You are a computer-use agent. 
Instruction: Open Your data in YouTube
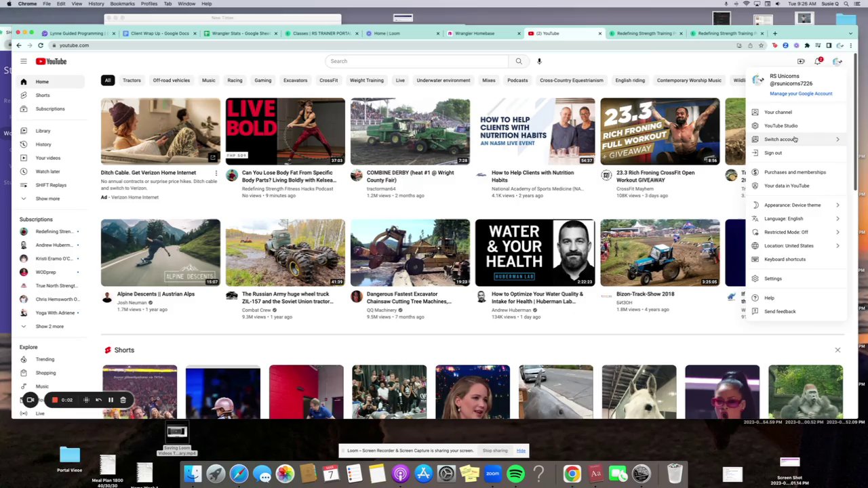click(x=797, y=186)
